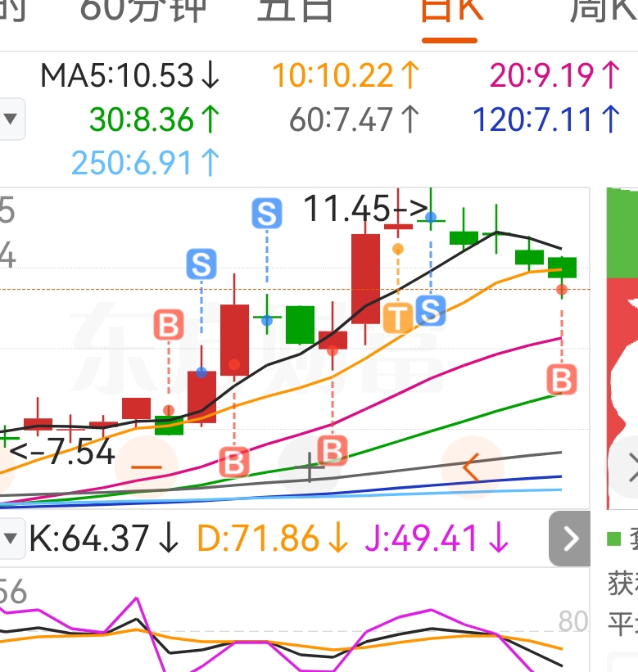Click the magenta 20:9.19 MA value
The image size is (638, 672).
coord(554,75)
